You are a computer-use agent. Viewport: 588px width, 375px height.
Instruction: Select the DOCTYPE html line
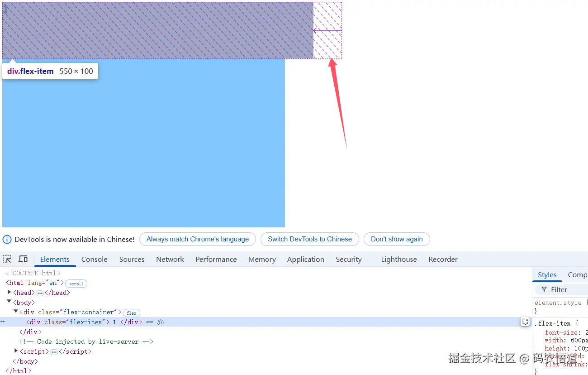pyautogui.click(x=33, y=273)
